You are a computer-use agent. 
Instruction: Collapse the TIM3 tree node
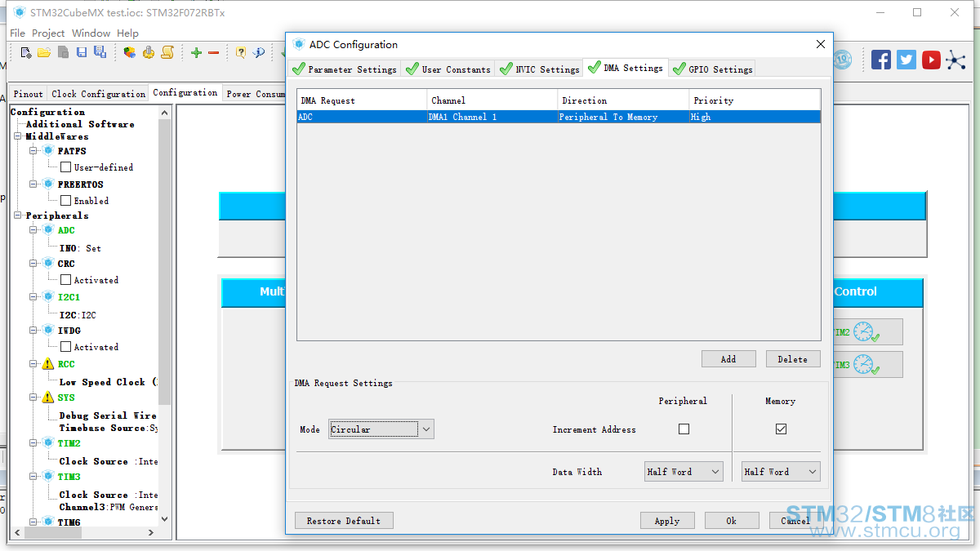click(x=33, y=476)
